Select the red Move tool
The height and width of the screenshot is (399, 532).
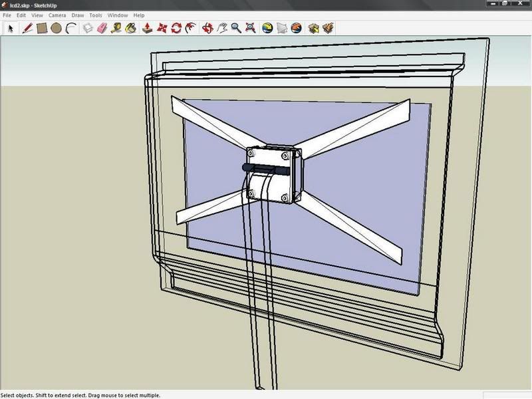pos(162,28)
